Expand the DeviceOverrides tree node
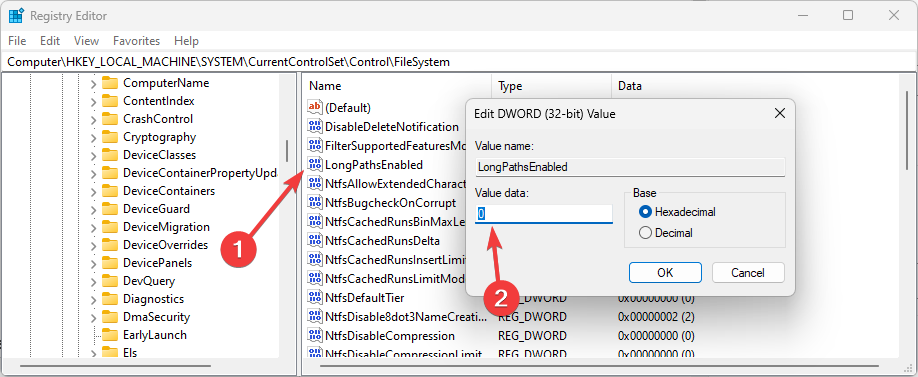 (x=93, y=245)
